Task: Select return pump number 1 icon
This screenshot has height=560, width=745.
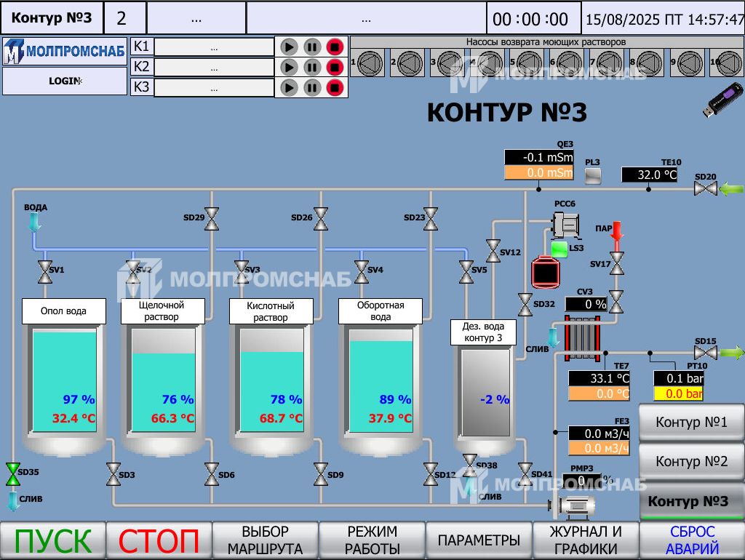Action: [370, 63]
